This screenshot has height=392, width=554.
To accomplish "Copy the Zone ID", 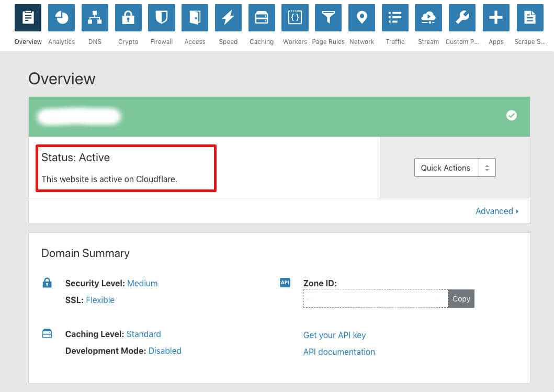I will [x=461, y=299].
